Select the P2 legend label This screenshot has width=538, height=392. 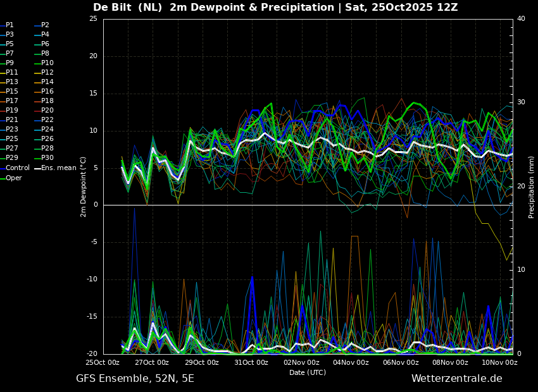click(x=42, y=25)
